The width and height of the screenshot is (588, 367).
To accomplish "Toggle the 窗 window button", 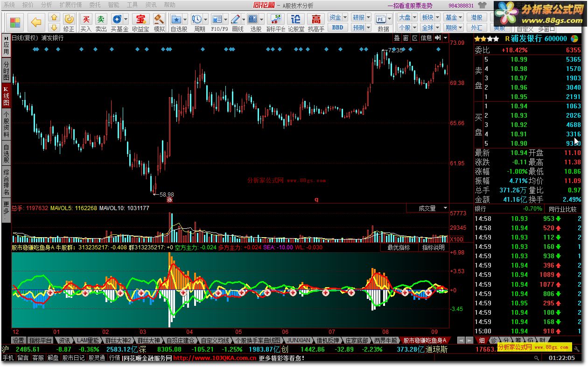I will [x=406, y=38].
